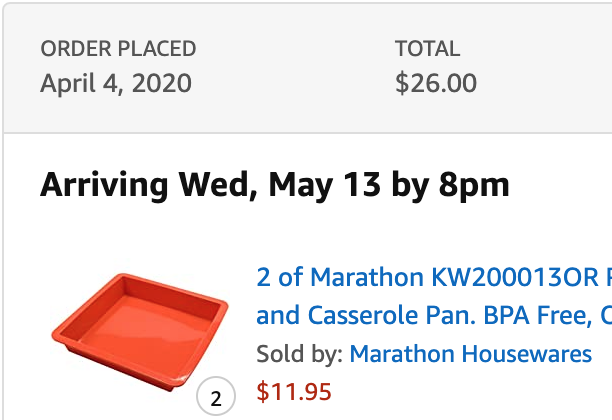612x420 pixels.
Task: Click the Marathon Housewares seller link
Action: pyautogui.click(x=470, y=354)
